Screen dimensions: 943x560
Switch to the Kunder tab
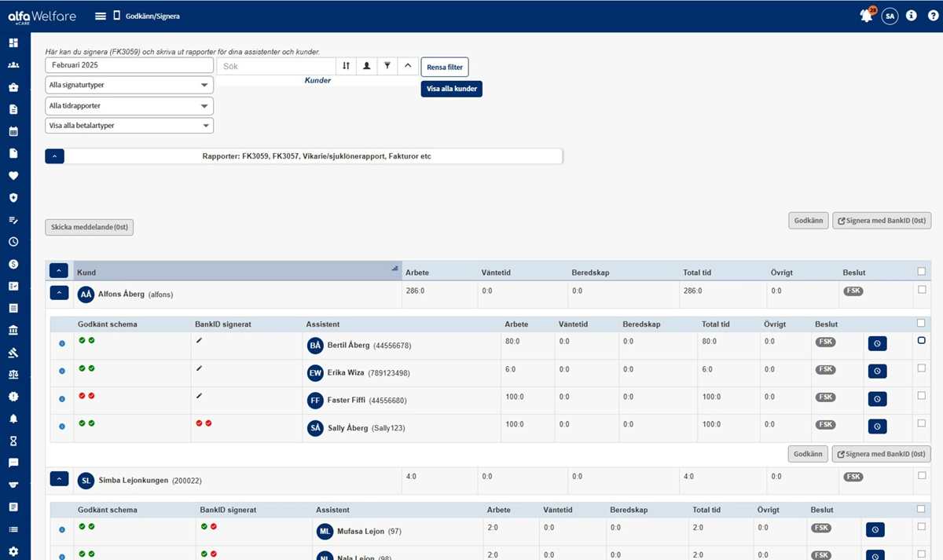(x=317, y=80)
